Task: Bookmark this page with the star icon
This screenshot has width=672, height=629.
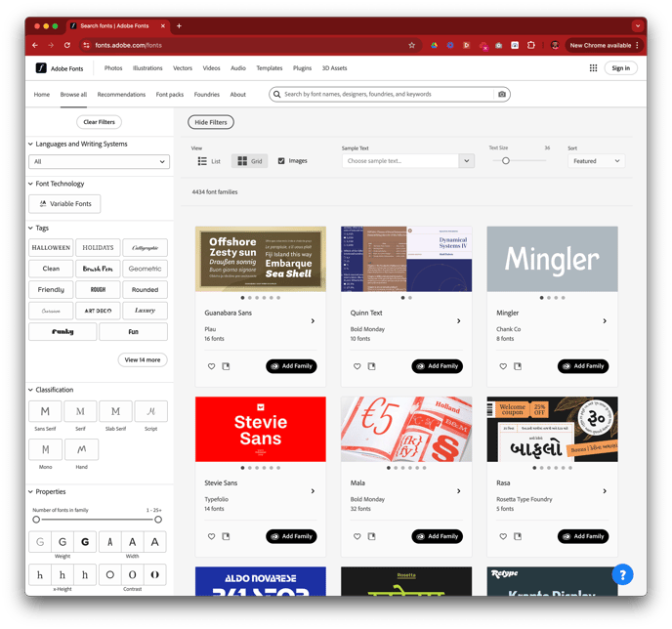Action: [411, 45]
